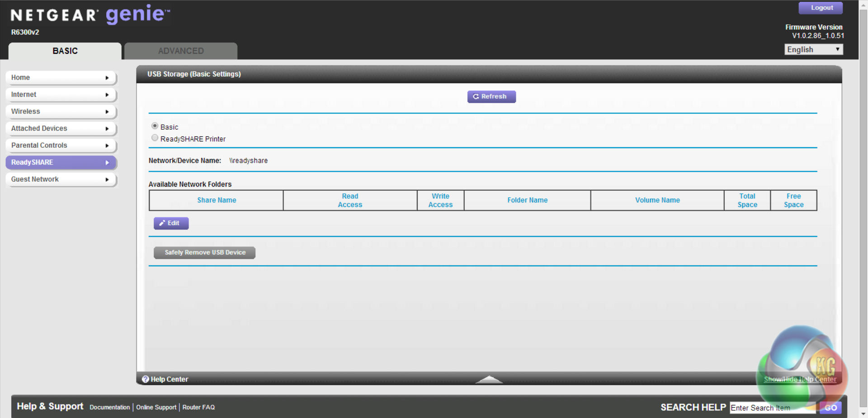Viewport: 868px width, 418px height.
Task: Select the ReadySHARE sidebar item
Action: [x=61, y=162]
